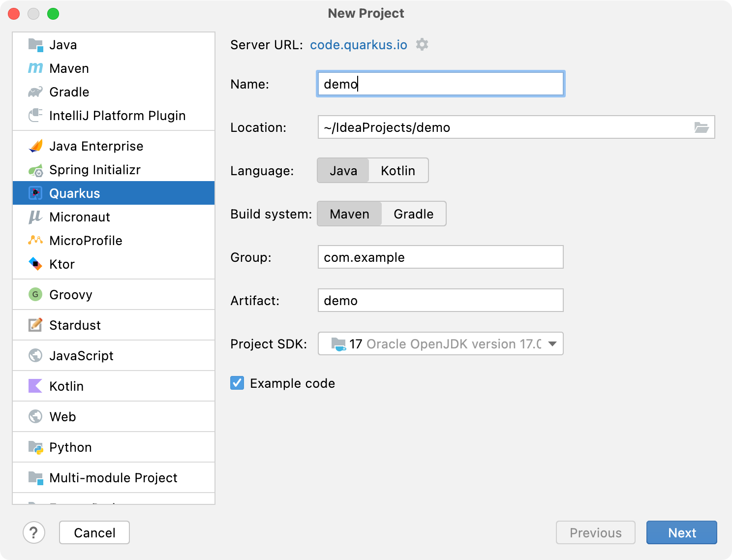Click the Ktor icon
732x560 pixels.
(x=35, y=264)
